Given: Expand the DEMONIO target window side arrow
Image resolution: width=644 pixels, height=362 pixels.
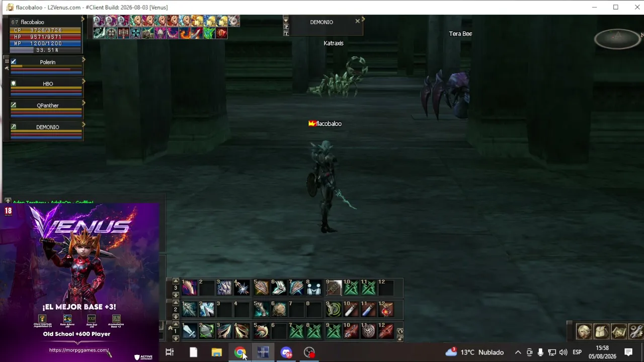Looking at the screenshot, I should [363, 20].
